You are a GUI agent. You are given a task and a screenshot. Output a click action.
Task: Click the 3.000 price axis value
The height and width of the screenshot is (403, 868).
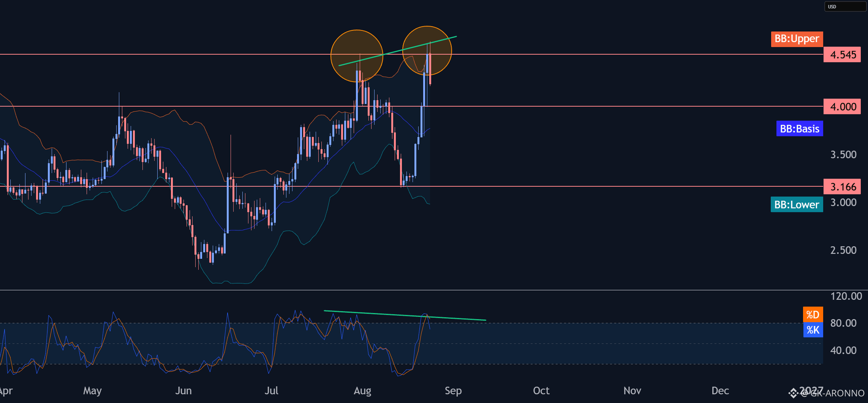[843, 202]
